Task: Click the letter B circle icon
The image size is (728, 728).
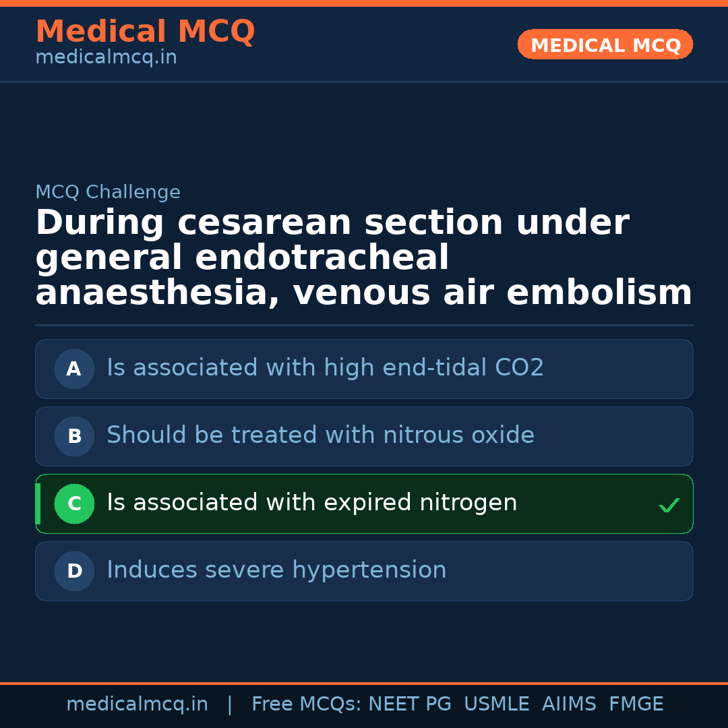Action: (x=74, y=436)
